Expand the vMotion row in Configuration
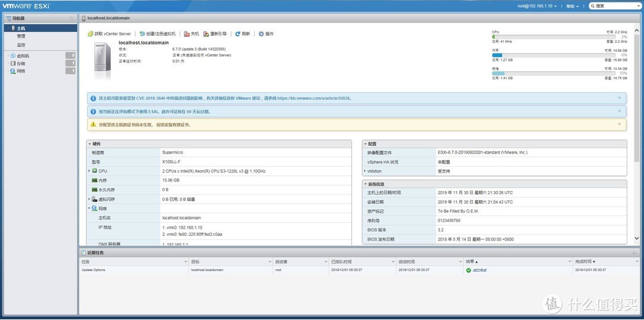The image size is (644, 320). [365, 171]
